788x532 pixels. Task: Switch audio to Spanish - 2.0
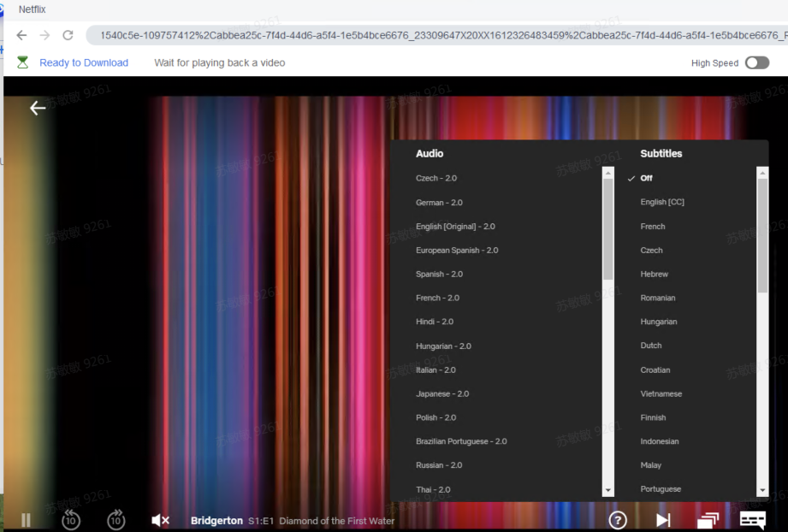click(439, 274)
